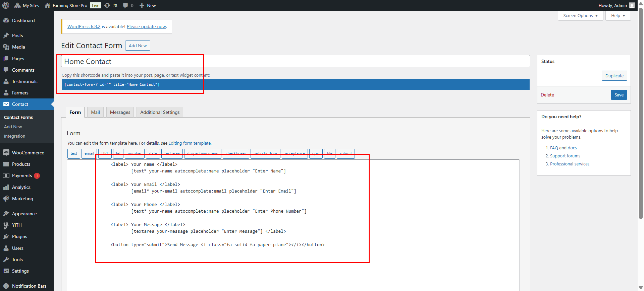Viewport: 644px width, 291px height.
Task: Open Marketing menu
Action: [x=27, y=199]
